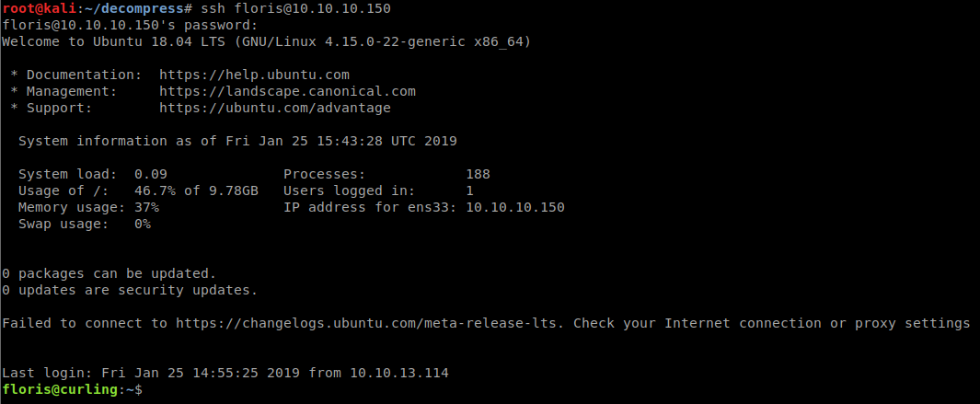Image resolution: width=980 pixels, height=404 pixels.
Task: Click the System information date line
Action: coord(237,141)
